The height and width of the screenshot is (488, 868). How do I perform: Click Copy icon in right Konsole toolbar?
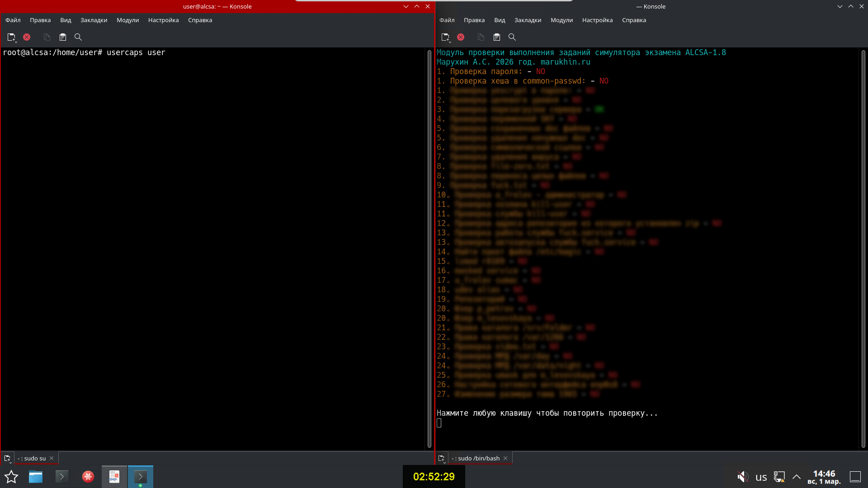click(481, 37)
